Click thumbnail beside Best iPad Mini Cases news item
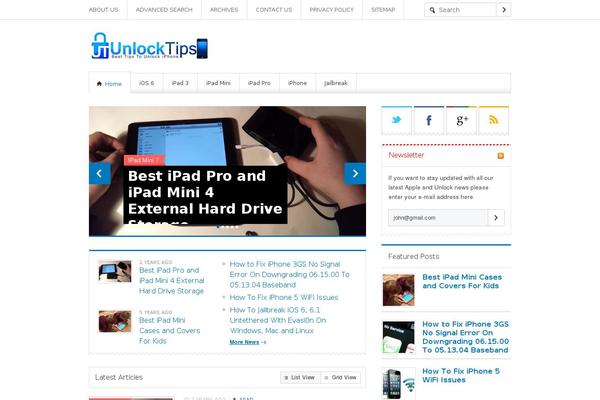This screenshot has height=400, width=600. [115, 321]
